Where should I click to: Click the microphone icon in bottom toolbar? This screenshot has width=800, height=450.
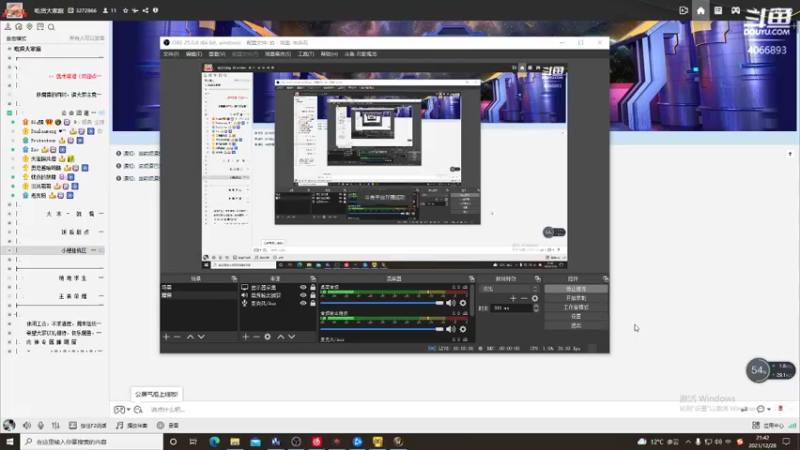[41, 425]
